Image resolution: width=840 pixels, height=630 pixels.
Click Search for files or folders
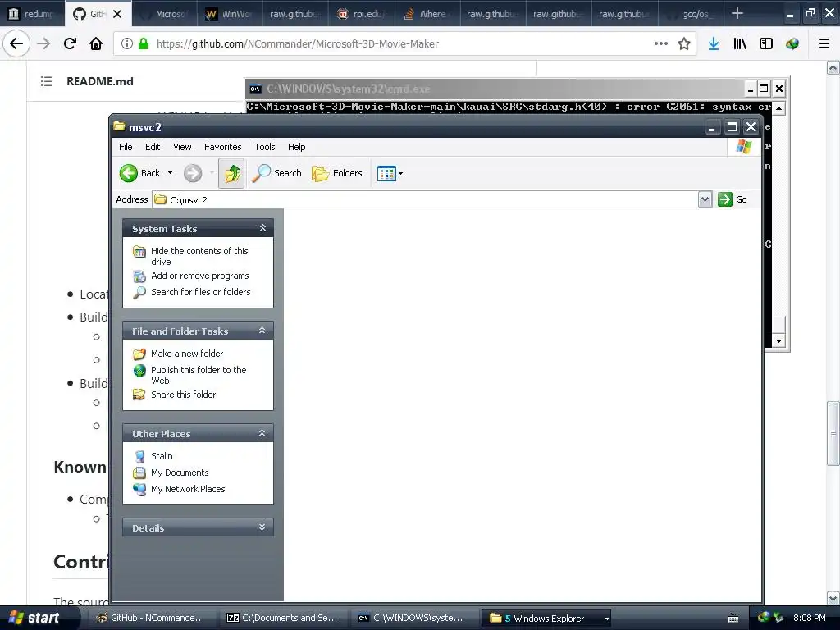(x=201, y=292)
